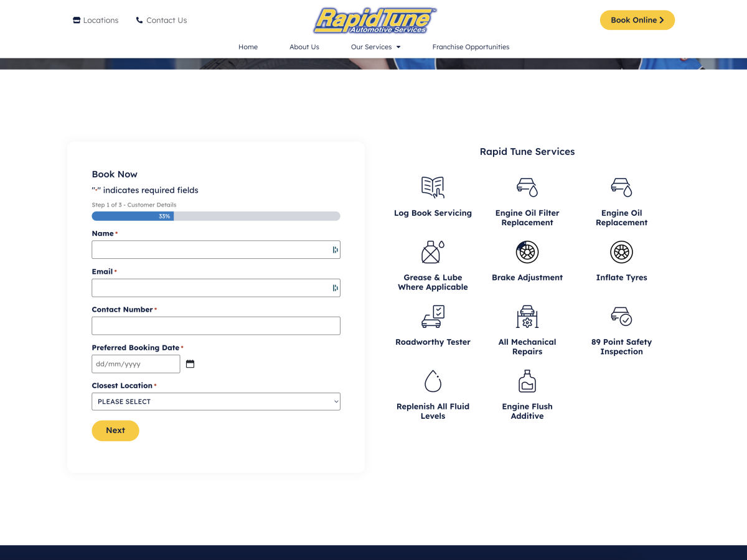
Task: Click the Engine Oil Filter Replacement icon
Action: point(527,187)
